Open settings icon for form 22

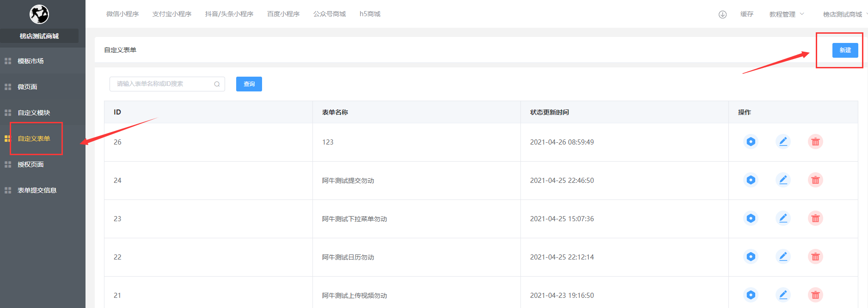751,257
